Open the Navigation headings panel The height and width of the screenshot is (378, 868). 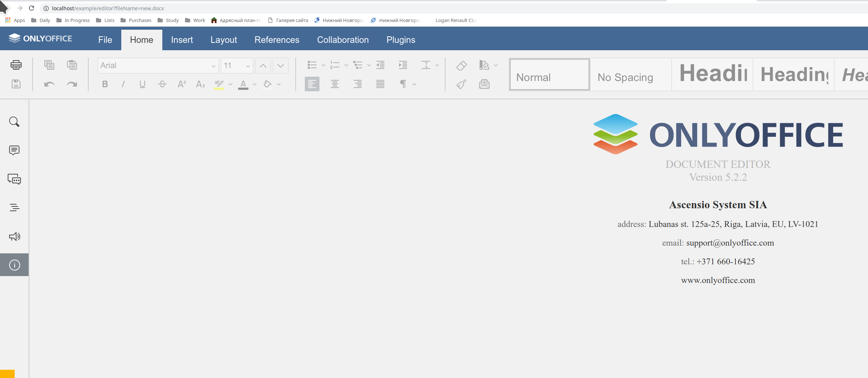point(14,207)
